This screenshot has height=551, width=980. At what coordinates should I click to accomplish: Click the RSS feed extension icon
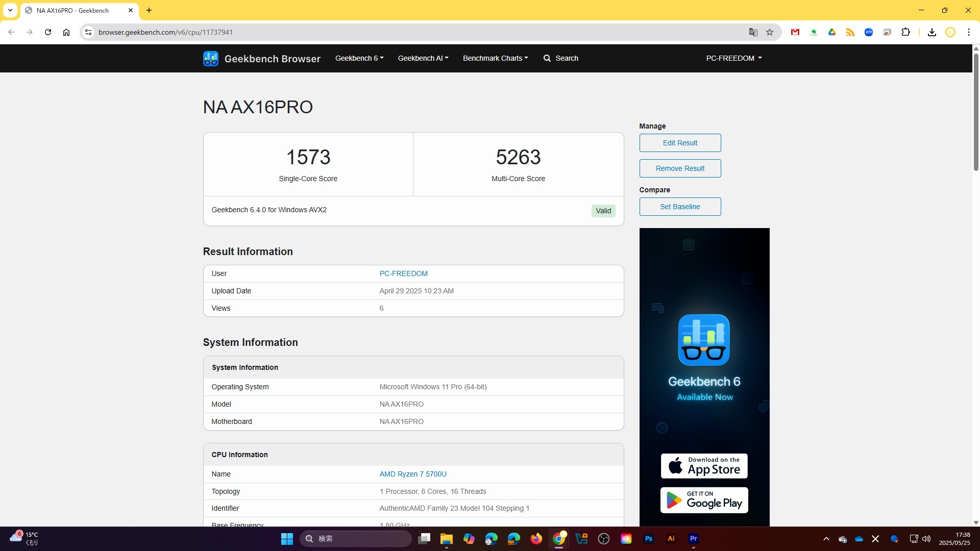[x=850, y=32]
